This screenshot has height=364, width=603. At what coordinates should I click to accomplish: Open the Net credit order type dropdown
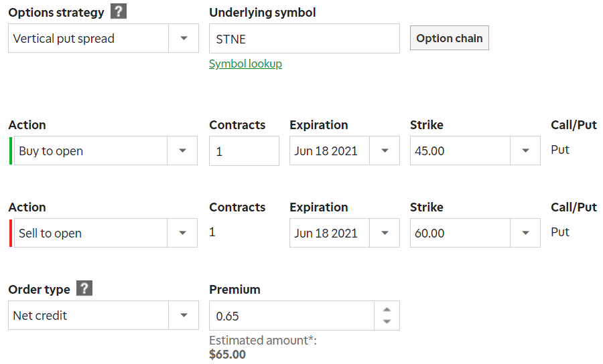[103, 315]
